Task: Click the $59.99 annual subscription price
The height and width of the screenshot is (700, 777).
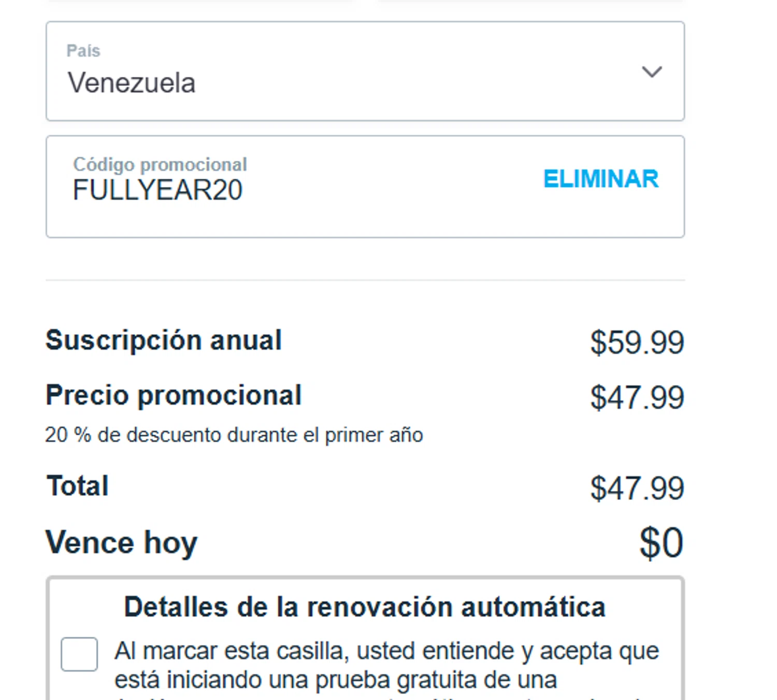Action: click(637, 342)
